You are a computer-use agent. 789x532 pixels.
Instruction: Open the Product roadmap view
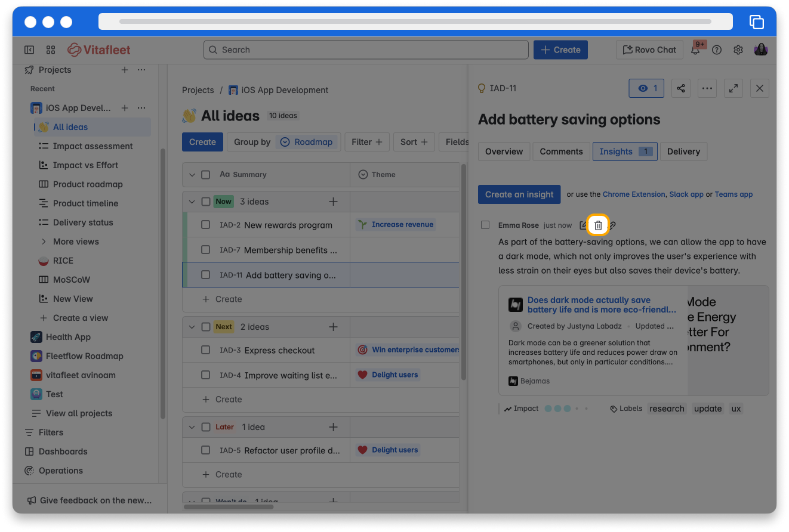click(88, 184)
